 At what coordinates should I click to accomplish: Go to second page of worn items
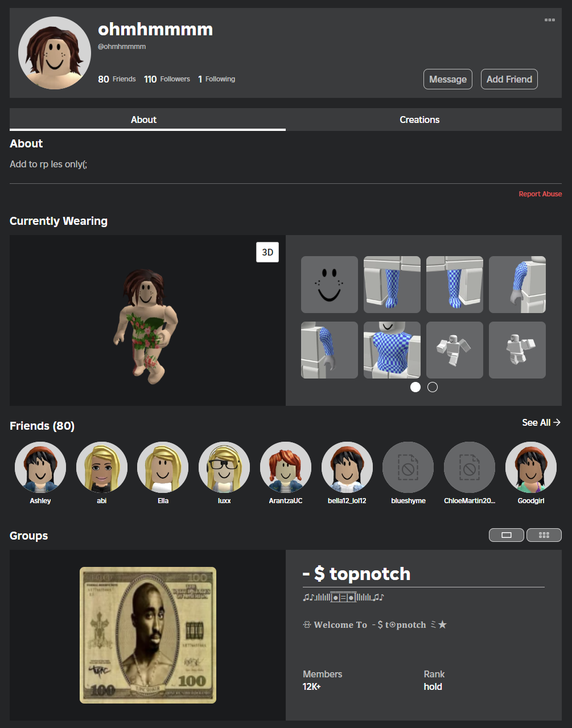(433, 387)
